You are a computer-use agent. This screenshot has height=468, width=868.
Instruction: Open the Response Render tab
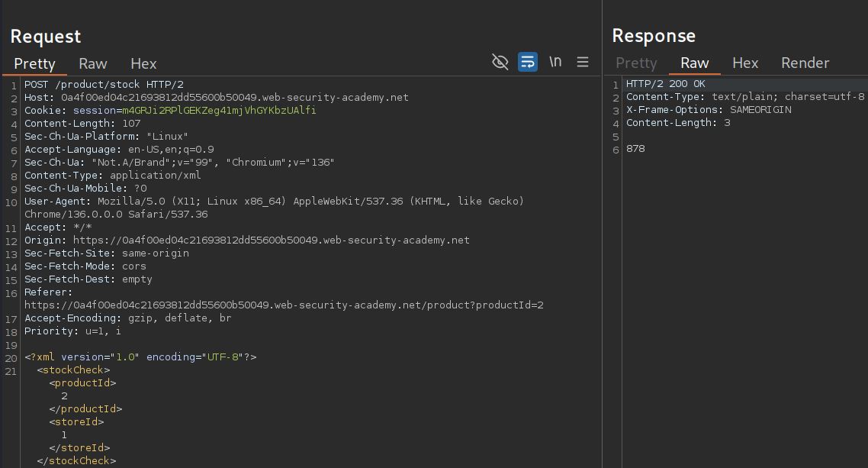[805, 63]
